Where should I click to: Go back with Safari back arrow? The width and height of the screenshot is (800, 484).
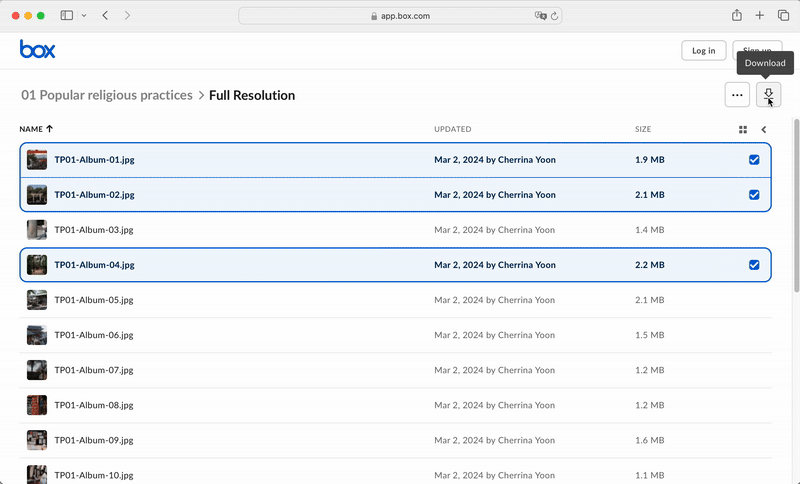click(106, 15)
